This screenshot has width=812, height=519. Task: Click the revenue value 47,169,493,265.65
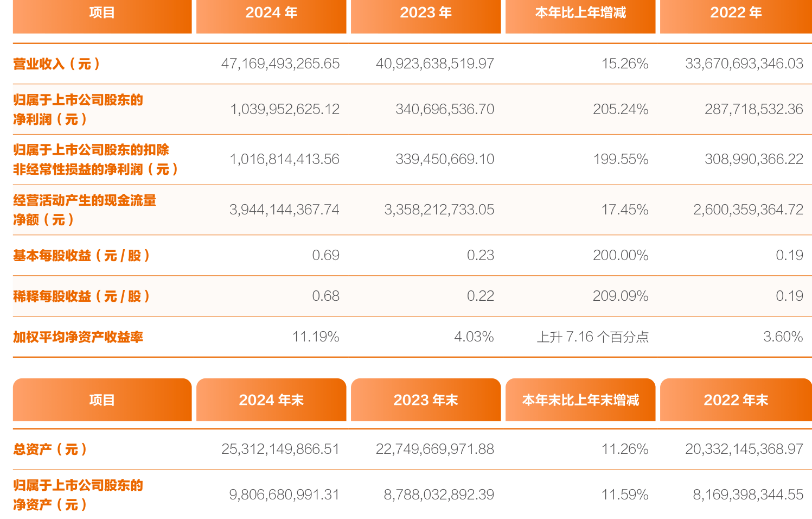[280, 63]
